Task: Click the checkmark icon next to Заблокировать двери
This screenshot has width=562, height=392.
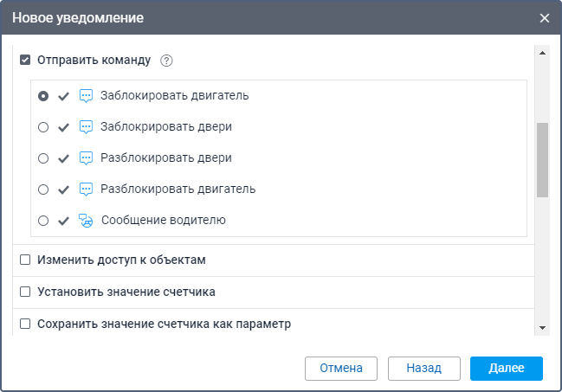Action: 63,127
